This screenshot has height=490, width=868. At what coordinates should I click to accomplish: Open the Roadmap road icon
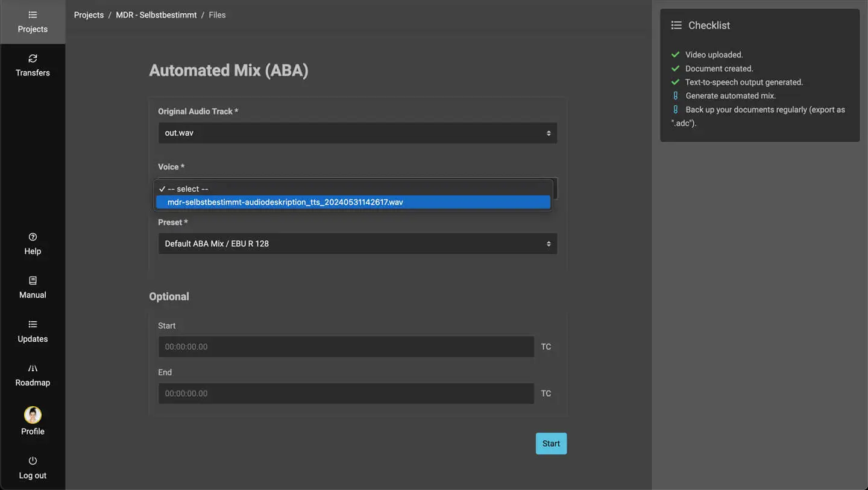point(33,368)
